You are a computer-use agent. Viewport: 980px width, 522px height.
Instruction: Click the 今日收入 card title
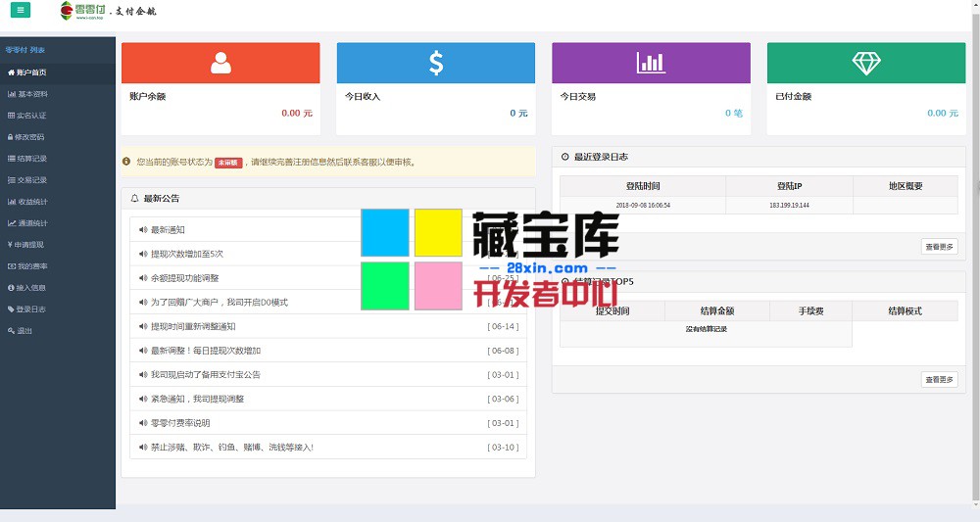363,97
